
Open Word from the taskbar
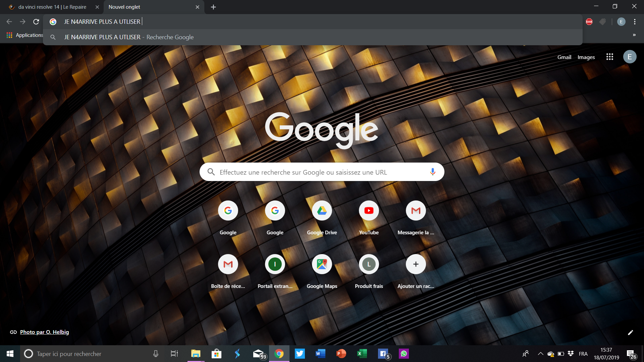[x=321, y=354]
